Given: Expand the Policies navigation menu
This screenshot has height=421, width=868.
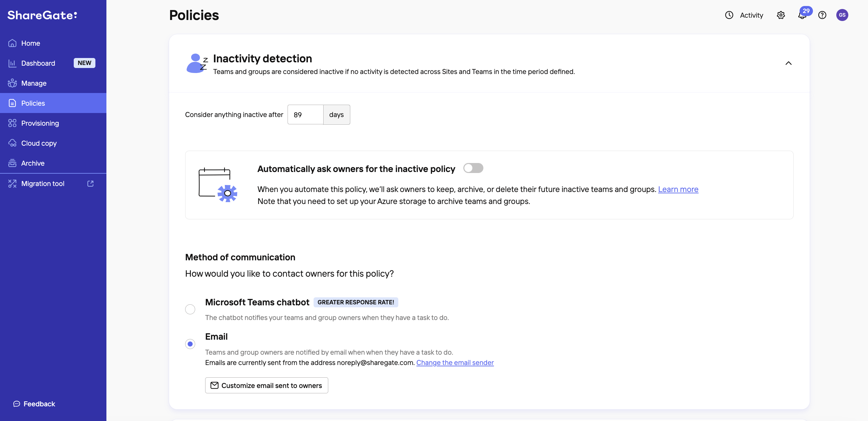Looking at the screenshot, I should click(53, 103).
